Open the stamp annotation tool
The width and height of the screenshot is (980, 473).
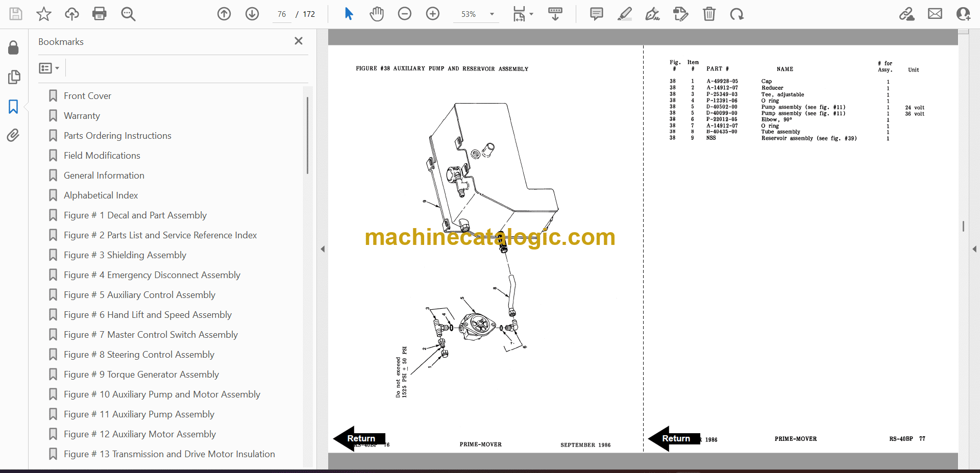[681, 14]
